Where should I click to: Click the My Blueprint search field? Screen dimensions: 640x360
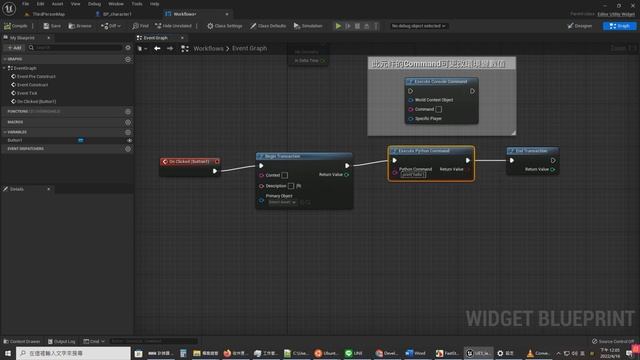76,48
